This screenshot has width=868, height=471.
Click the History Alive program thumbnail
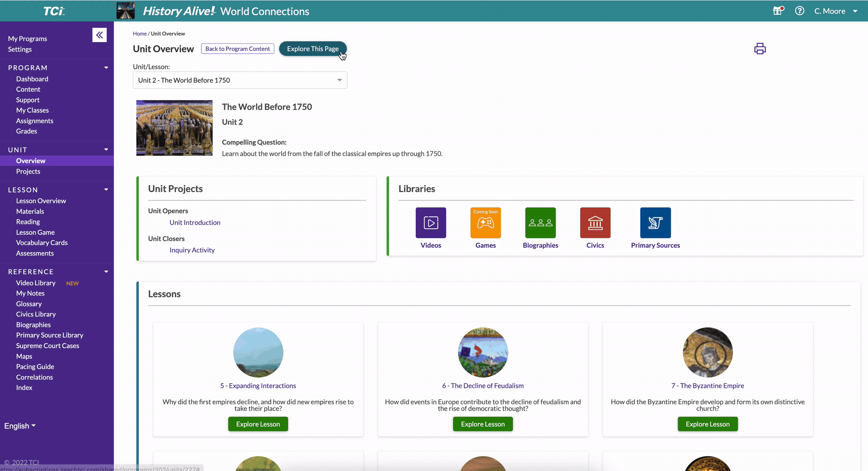coord(125,11)
